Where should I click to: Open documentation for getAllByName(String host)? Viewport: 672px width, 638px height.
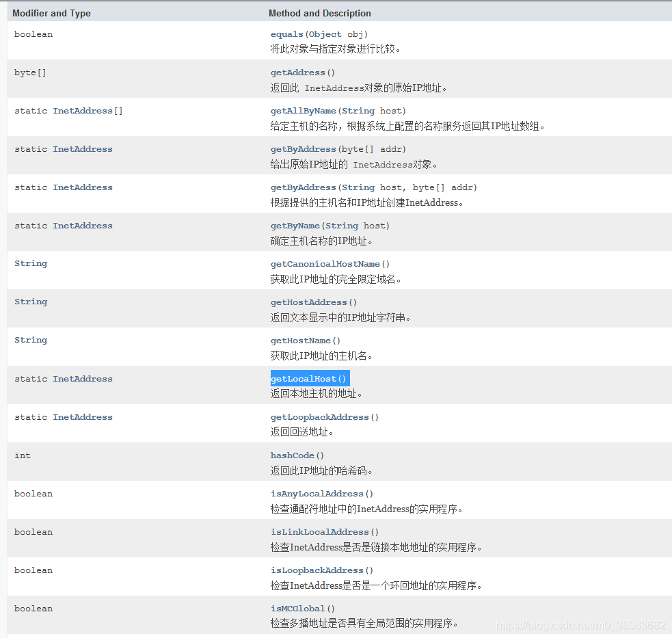303,110
